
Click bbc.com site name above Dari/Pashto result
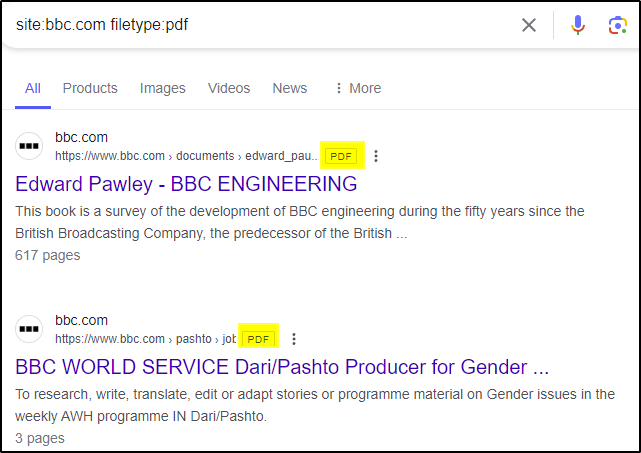point(81,321)
